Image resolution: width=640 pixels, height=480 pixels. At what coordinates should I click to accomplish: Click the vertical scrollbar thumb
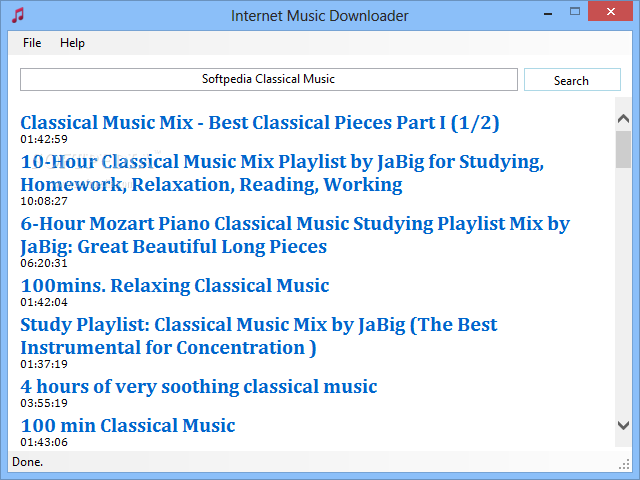623,149
